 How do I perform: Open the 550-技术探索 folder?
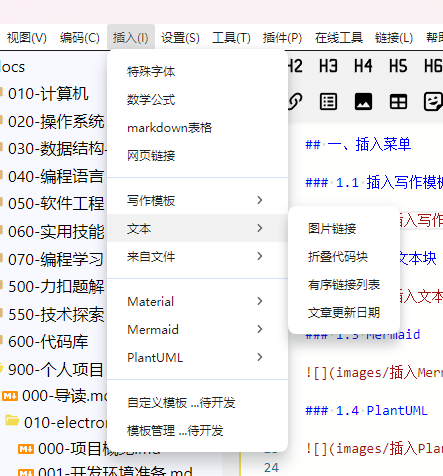56,314
